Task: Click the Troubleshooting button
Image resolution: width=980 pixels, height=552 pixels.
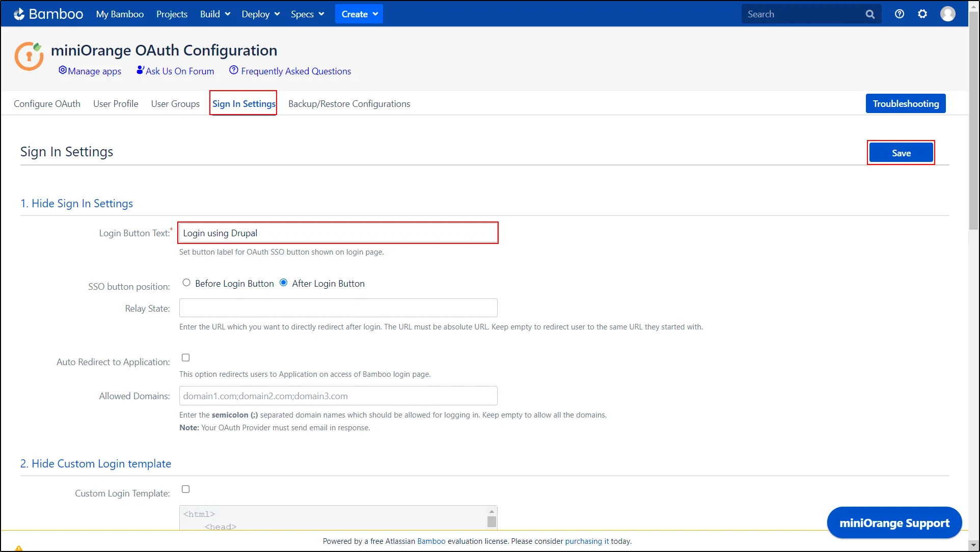Action: [906, 104]
